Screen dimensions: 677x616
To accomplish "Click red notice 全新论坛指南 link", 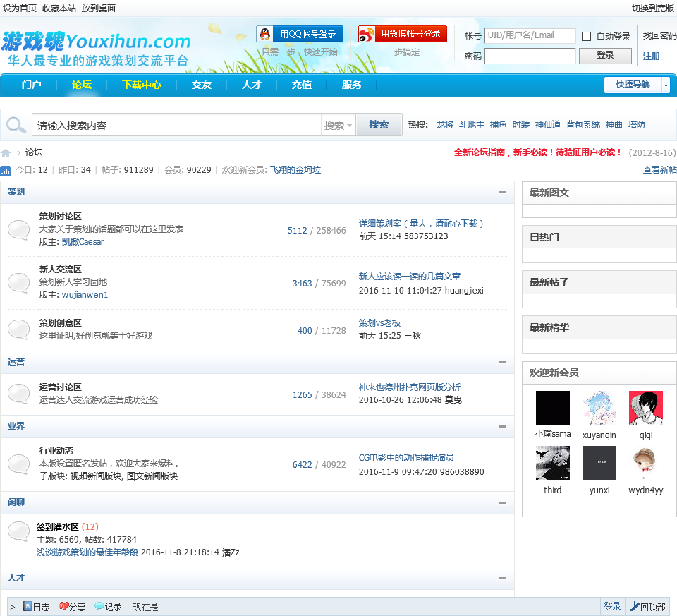I will tap(538, 152).
